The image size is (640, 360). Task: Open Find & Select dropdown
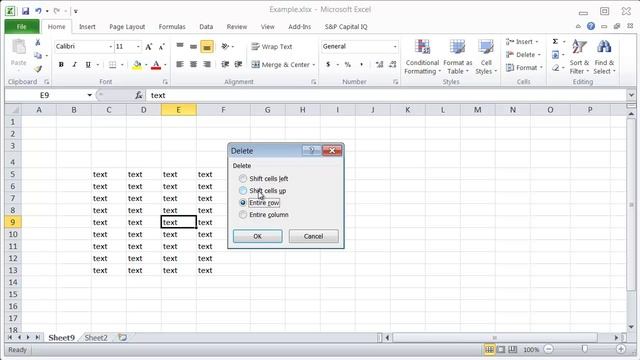pyautogui.click(x=604, y=57)
